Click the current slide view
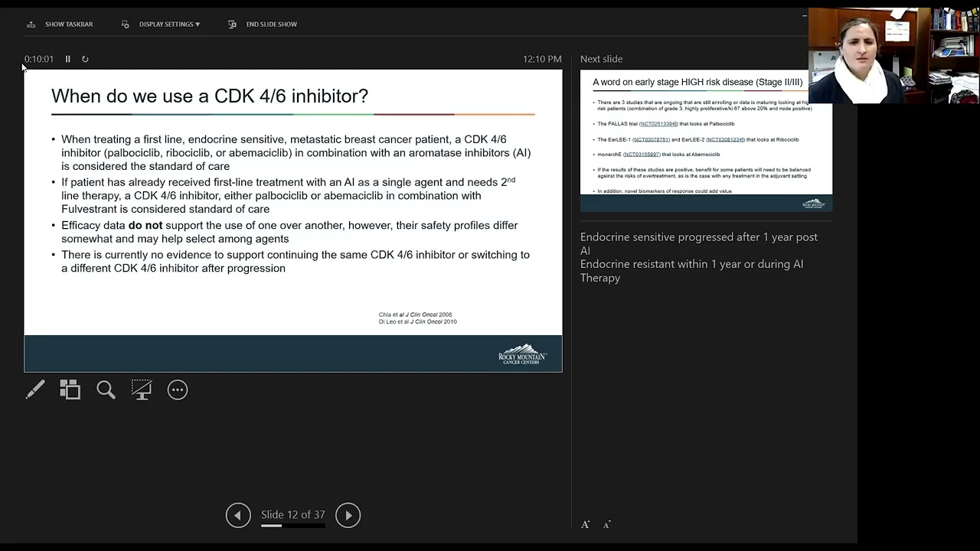 pos(293,221)
